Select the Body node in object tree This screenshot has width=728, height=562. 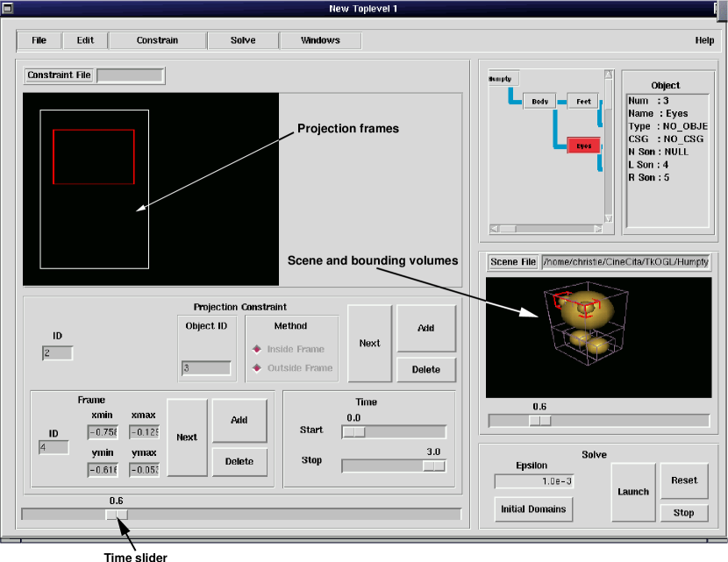coord(539,102)
